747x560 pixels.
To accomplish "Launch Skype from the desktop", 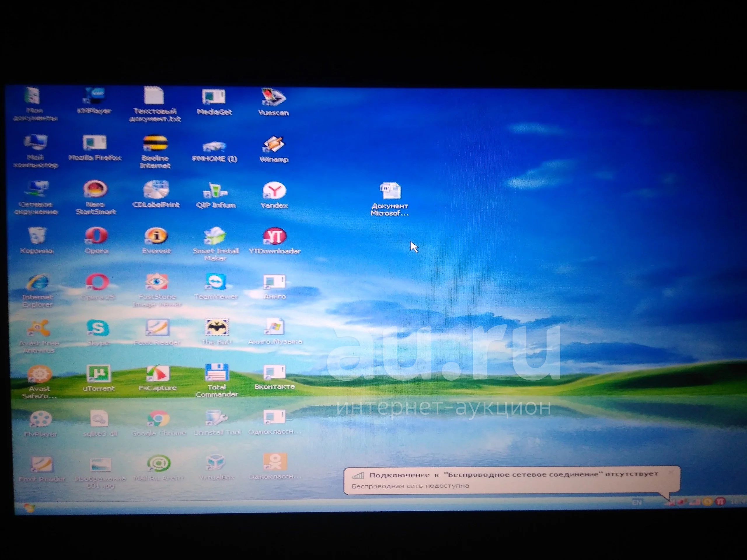I will coord(98,332).
